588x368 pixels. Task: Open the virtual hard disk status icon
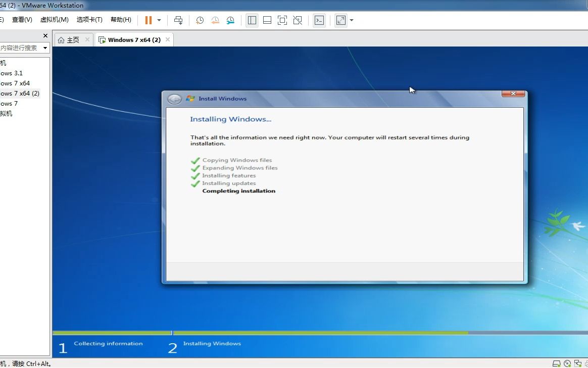click(557, 363)
